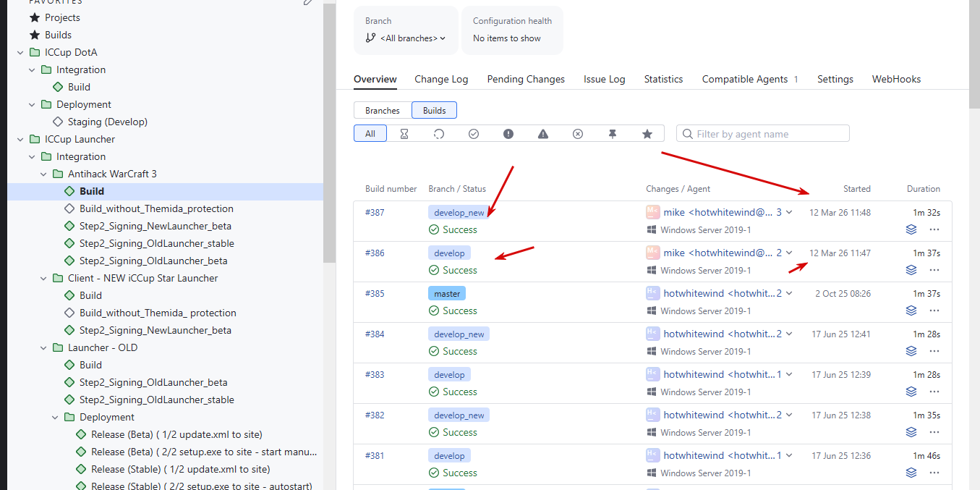This screenshot has height=490, width=980.
Task: Collapse the ICCup DotA project tree
Action: pyautogui.click(x=20, y=52)
